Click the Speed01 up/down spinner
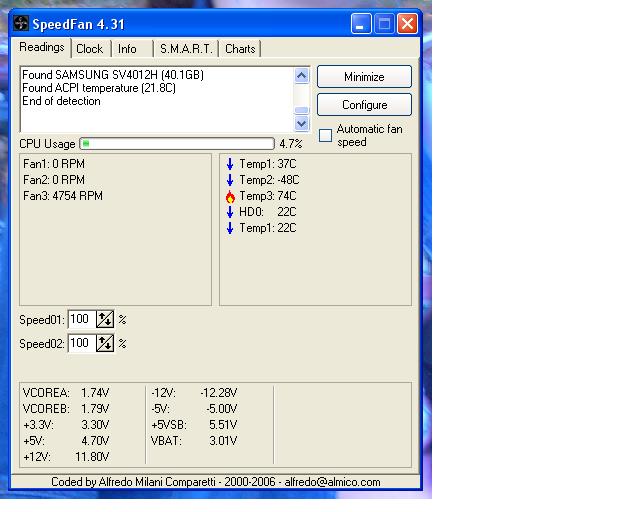 click(x=105, y=319)
